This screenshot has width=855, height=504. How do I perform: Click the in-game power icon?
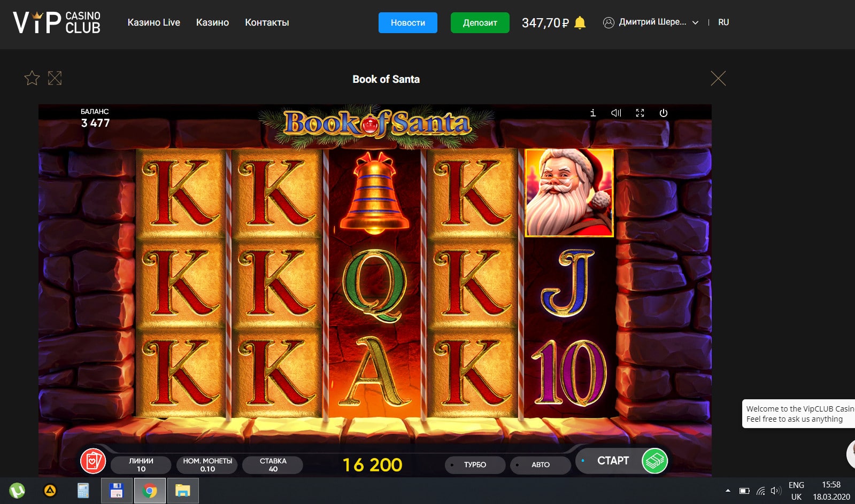664,113
